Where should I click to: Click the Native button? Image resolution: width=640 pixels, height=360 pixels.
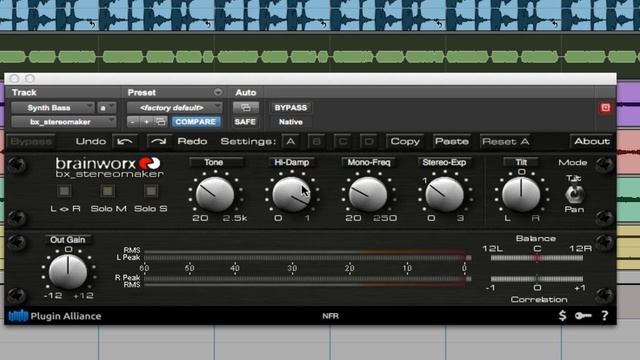pos(291,122)
